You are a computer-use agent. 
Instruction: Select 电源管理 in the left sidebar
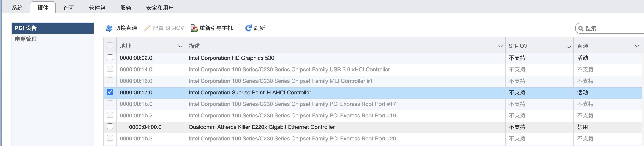[26, 39]
